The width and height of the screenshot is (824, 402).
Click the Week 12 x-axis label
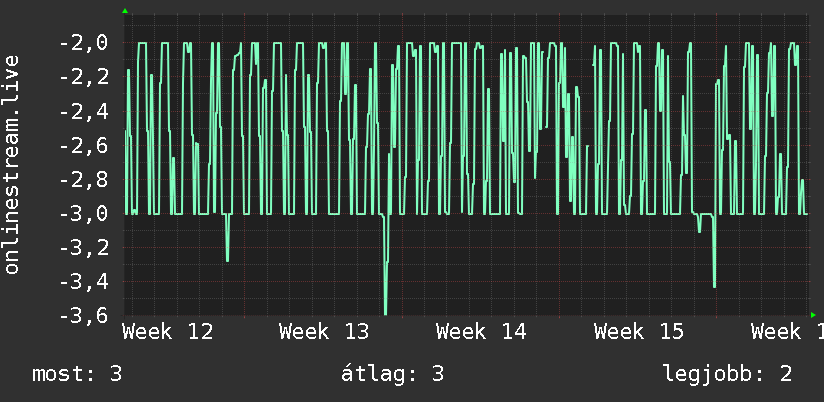(x=168, y=332)
